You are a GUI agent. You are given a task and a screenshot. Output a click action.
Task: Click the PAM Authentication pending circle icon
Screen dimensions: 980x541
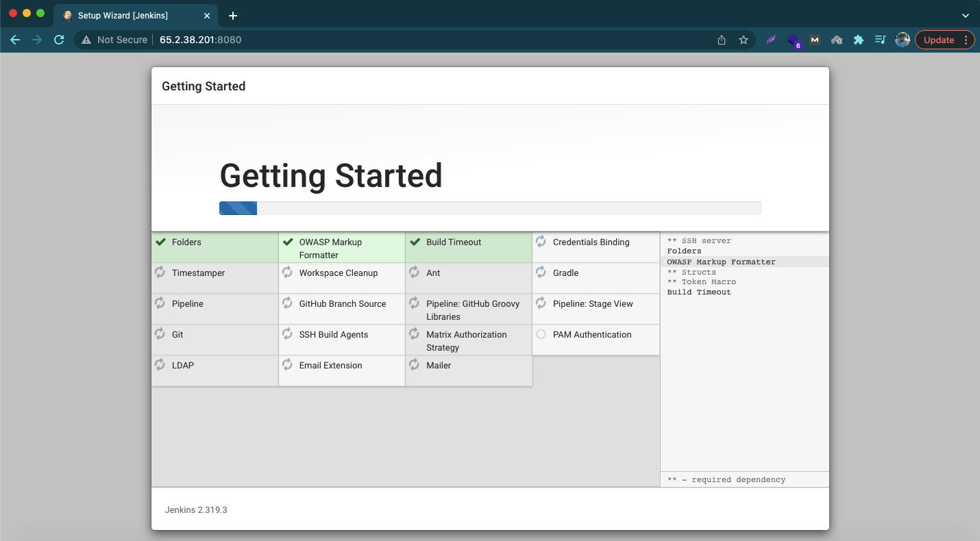pos(541,334)
